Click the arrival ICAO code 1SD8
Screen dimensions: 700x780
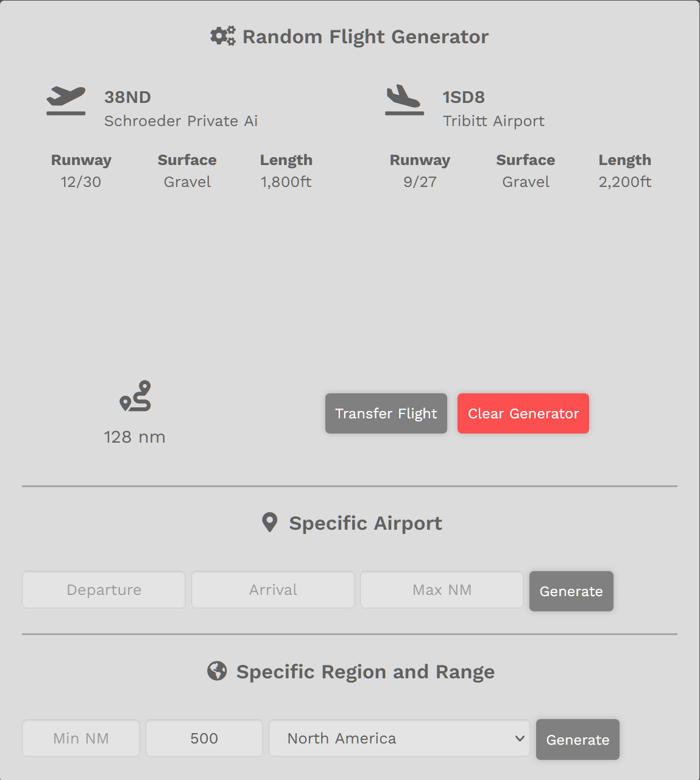(464, 97)
